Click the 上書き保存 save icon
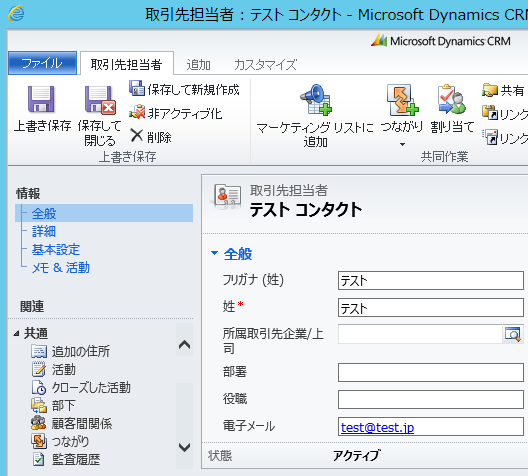Screen dimensions: 528x476 point(41,99)
